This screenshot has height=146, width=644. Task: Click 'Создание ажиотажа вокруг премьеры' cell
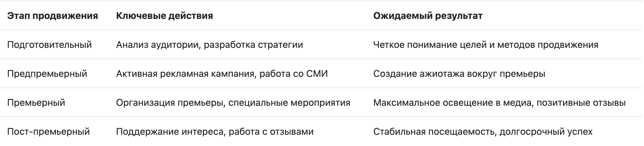(459, 74)
